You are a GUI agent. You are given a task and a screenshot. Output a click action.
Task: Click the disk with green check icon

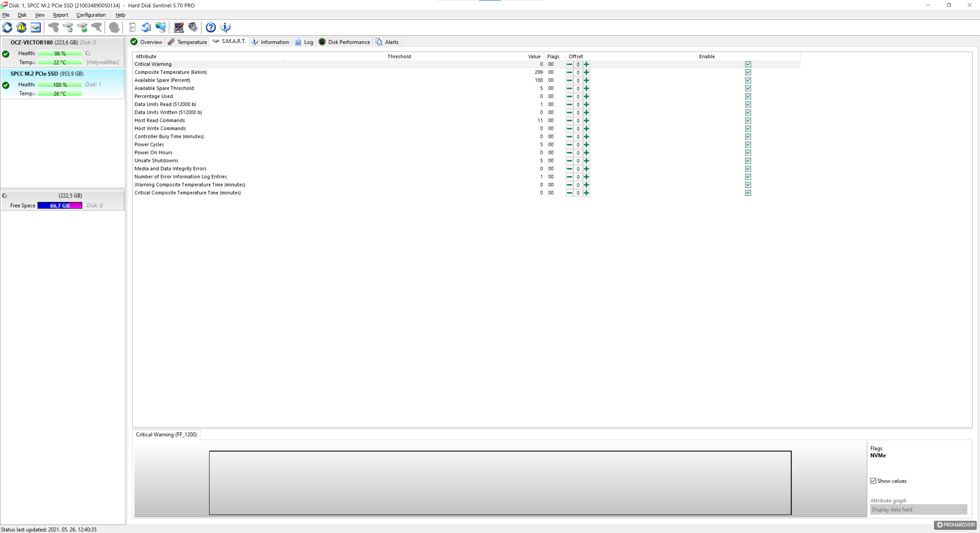tap(82, 27)
